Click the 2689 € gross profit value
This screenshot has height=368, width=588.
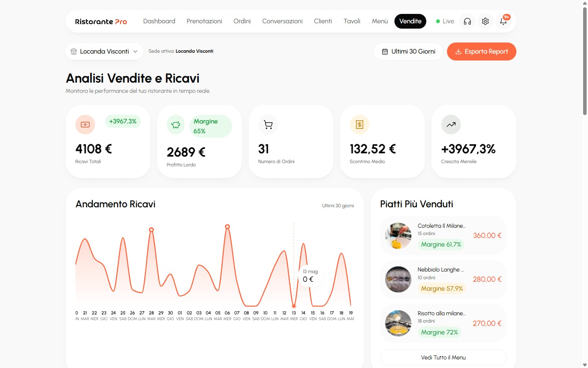point(186,152)
